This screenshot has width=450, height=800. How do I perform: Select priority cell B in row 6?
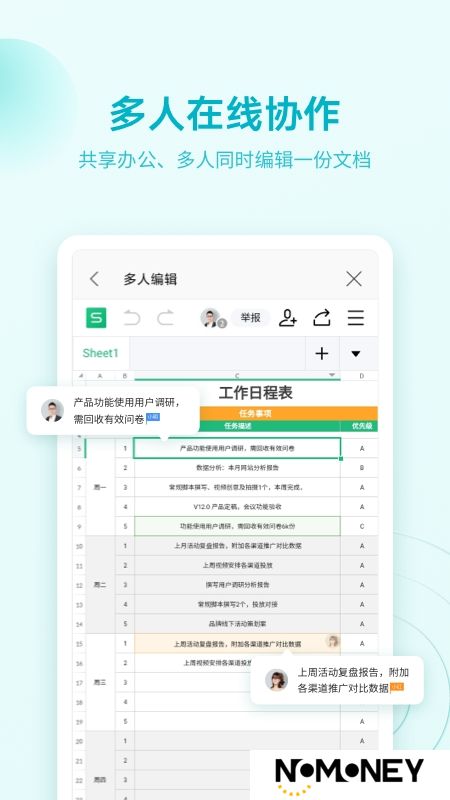point(361,467)
